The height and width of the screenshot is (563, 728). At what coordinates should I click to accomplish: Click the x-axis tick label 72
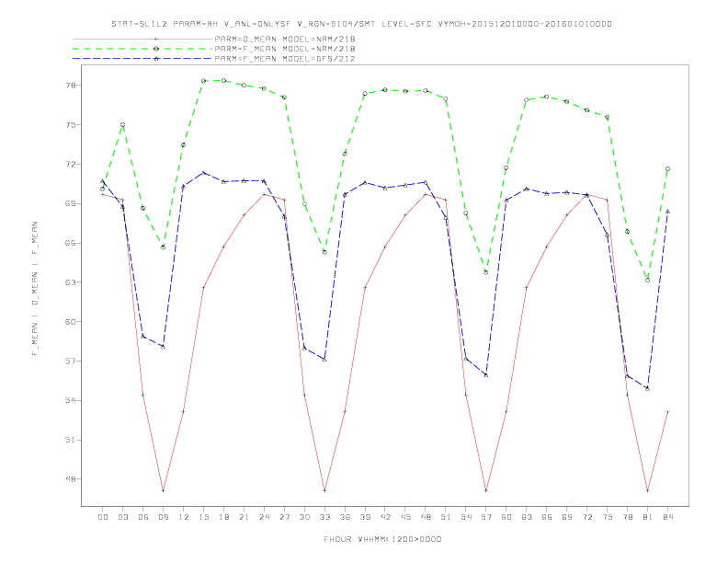[x=587, y=517]
